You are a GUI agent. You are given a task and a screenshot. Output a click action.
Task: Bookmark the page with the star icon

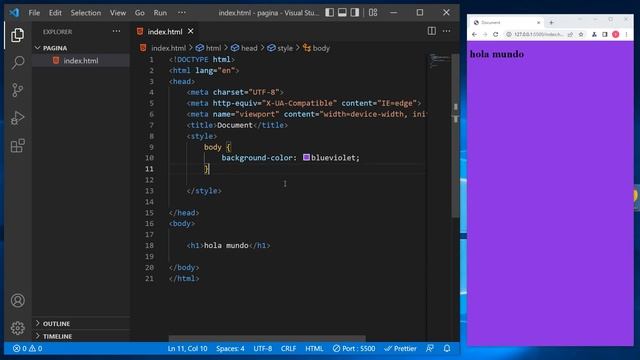click(x=581, y=35)
